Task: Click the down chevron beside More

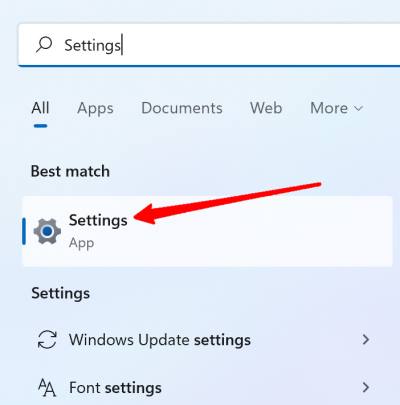Action: pos(358,109)
